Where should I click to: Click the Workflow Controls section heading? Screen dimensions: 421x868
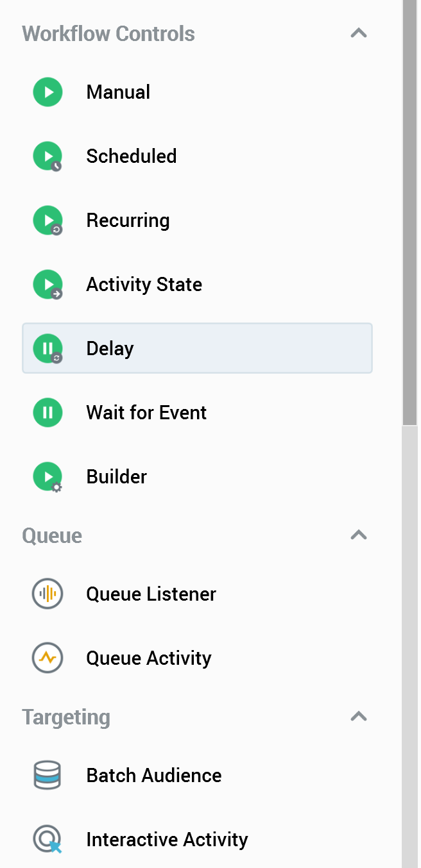point(108,33)
